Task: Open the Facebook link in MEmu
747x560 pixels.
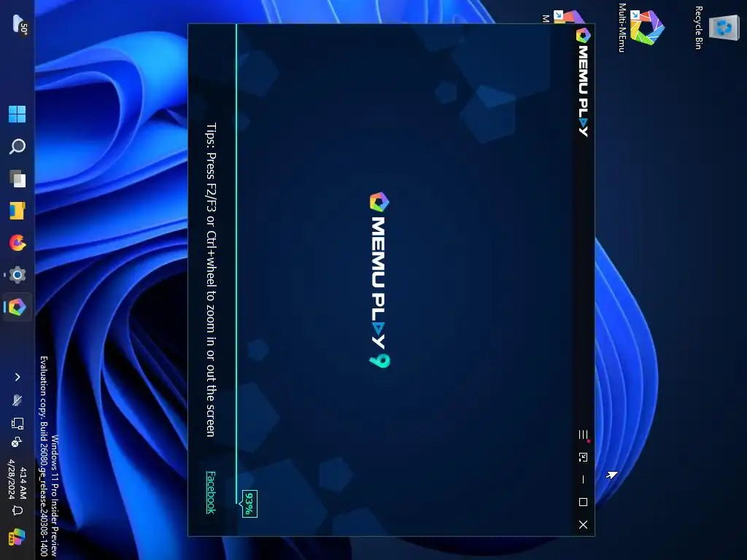Action: pyautogui.click(x=211, y=492)
